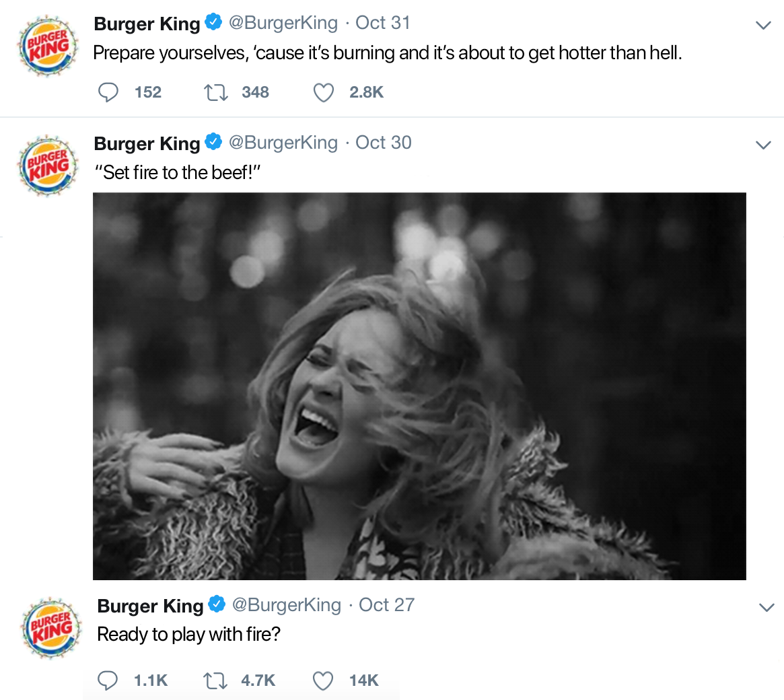Expand the Oct 30 tweet options chevron

763,145
